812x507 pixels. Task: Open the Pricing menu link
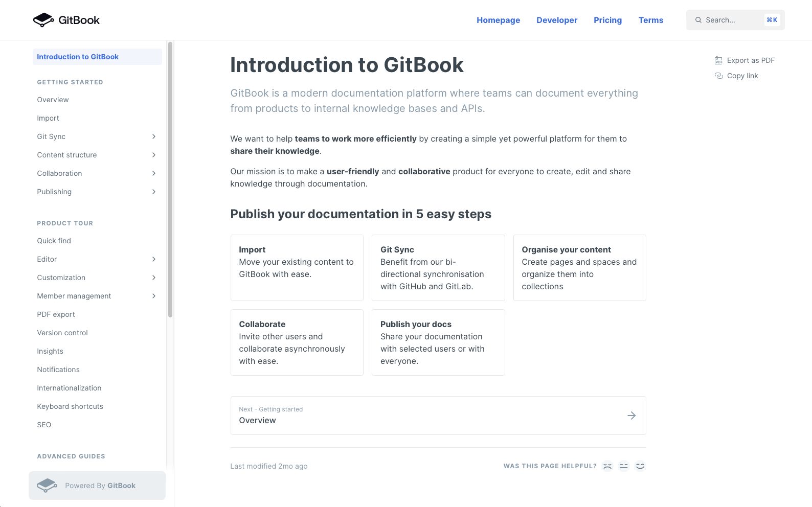[x=607, y=20]
